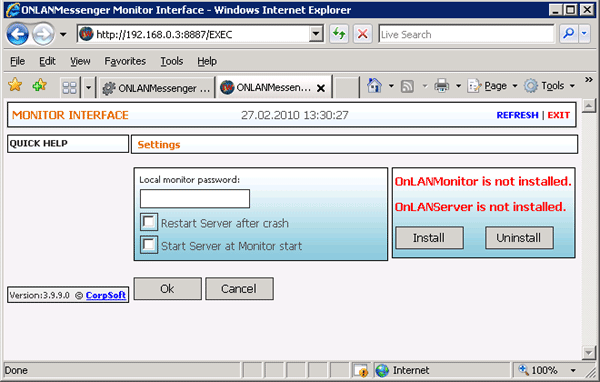Click the Add to Favorites icon

[x=40, y=85]
